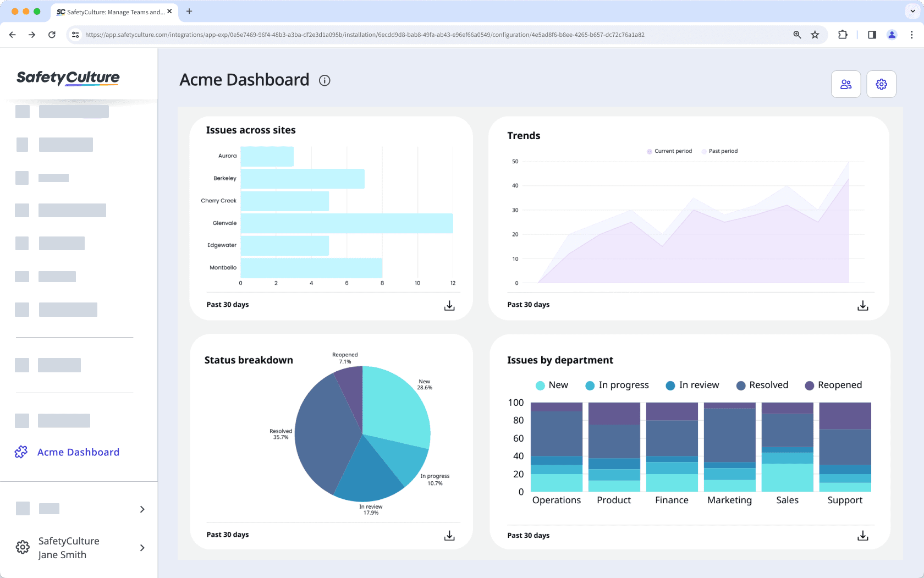
Task: Click the manage users icon at top right
Action: [x=846, y=84]
